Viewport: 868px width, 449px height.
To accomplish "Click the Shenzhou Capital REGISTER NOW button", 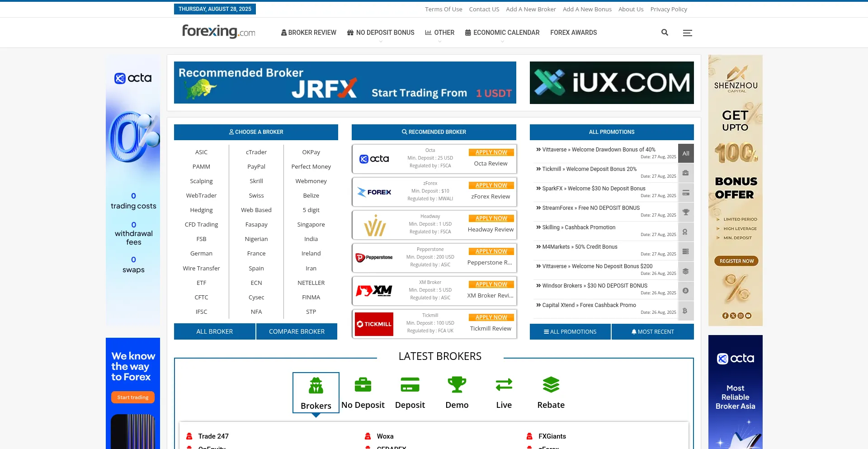I will point(736,261).
